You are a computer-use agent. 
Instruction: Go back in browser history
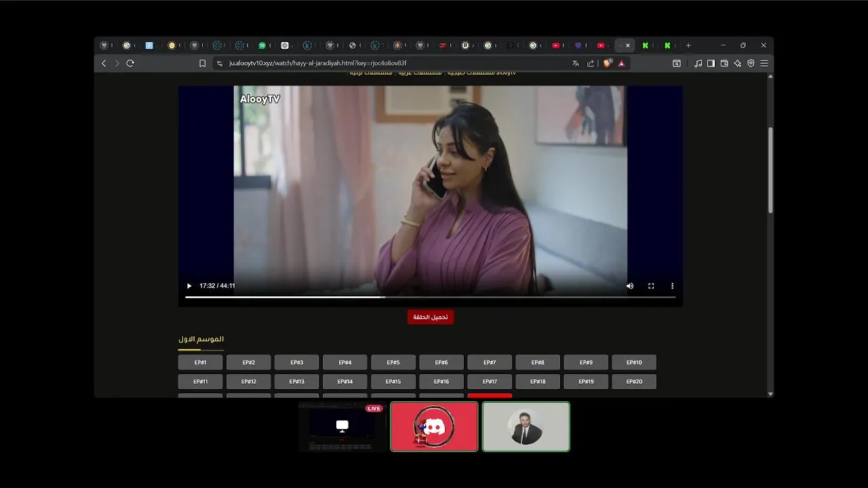[x=104, y=63]
